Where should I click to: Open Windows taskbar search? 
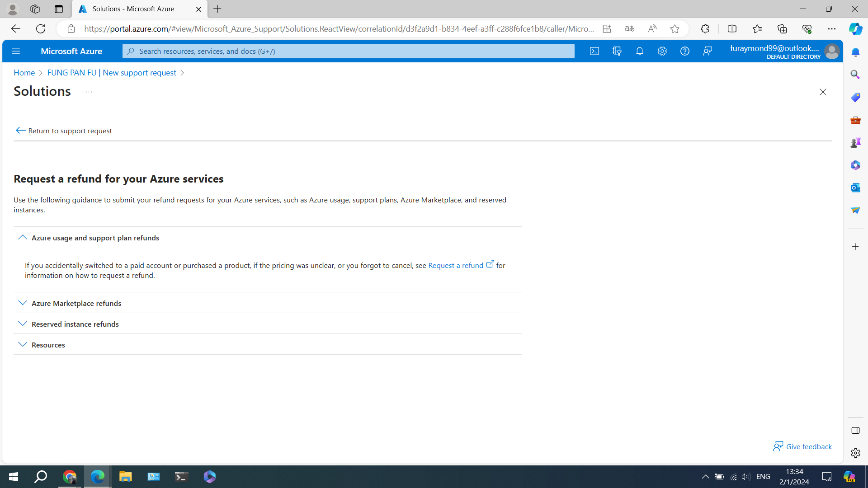(41, 477)
